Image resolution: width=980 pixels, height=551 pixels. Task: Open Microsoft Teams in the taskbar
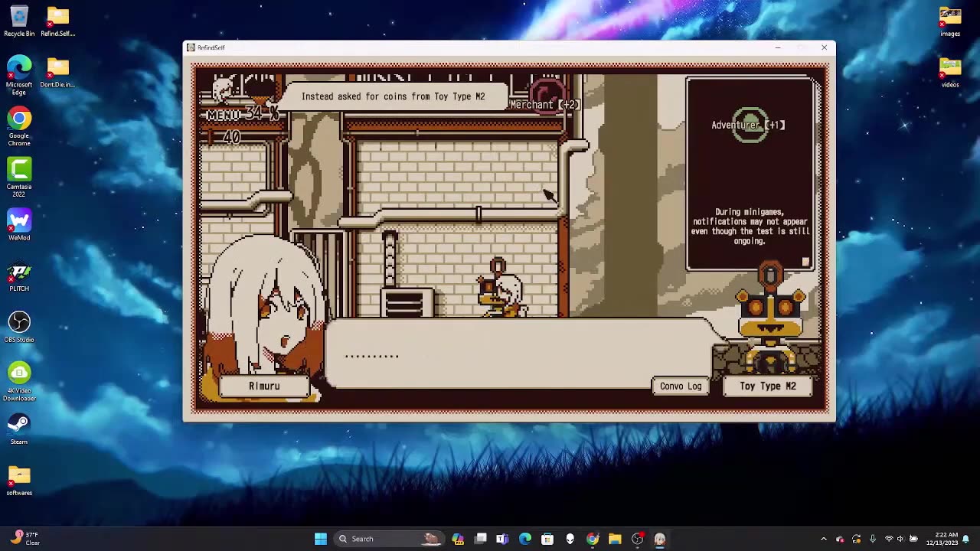pos(502,539)
